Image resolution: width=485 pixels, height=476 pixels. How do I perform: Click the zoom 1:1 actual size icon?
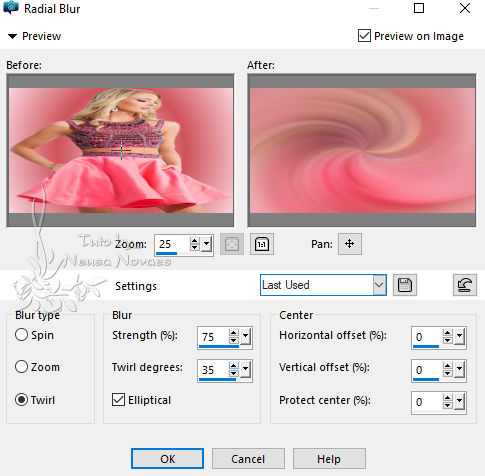pyautogui.click(x=262, y=244)
